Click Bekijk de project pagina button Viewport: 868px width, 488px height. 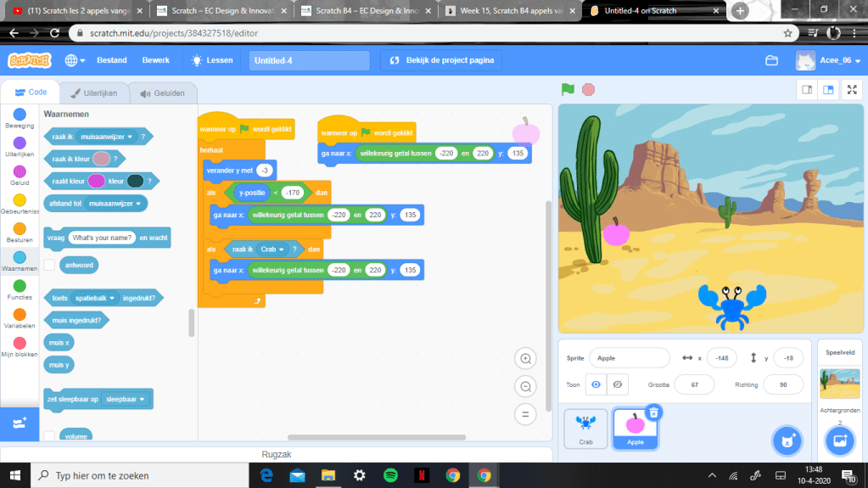(x=441, y=60)
